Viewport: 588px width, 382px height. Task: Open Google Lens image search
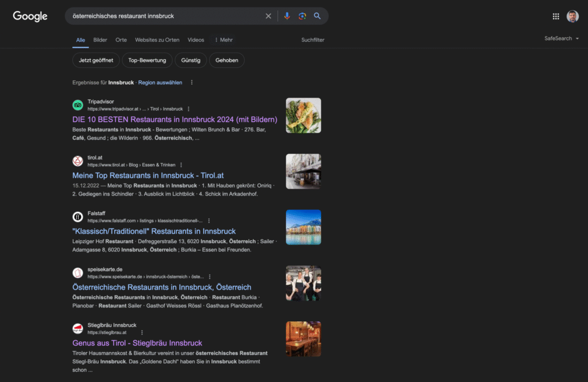[x=302, y=16]
